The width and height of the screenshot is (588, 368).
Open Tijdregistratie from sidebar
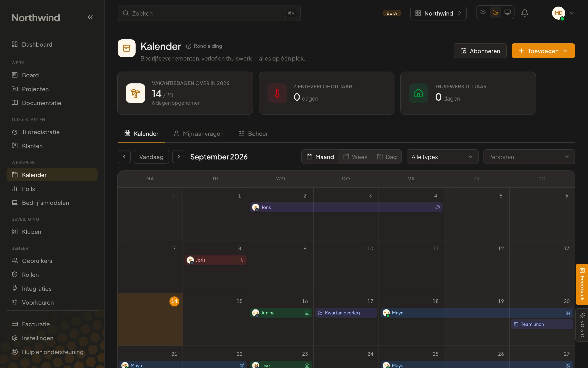(52, 132)
